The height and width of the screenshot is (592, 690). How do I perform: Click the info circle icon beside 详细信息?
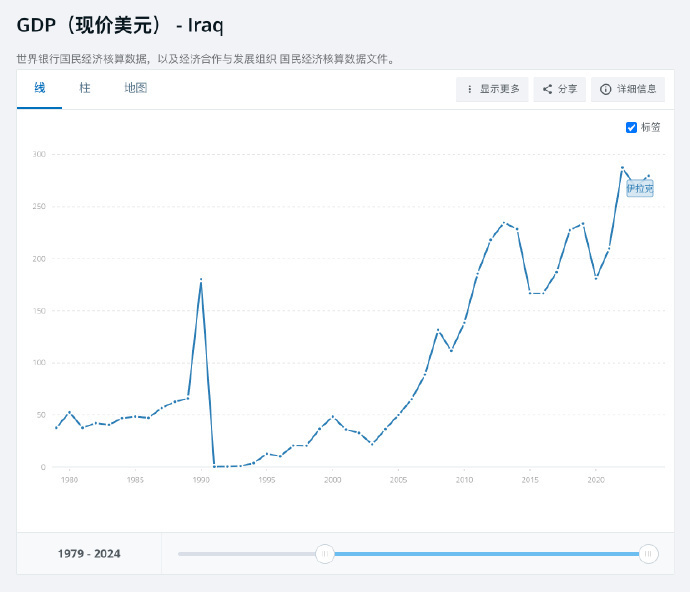click(605, 89)
